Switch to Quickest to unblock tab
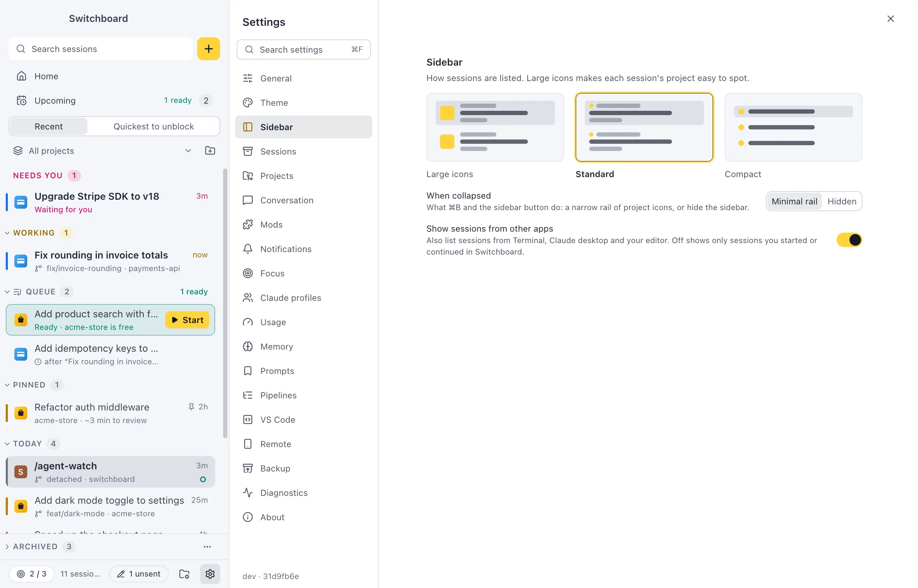Screen dimensions: 918x588 pos(153,126)
